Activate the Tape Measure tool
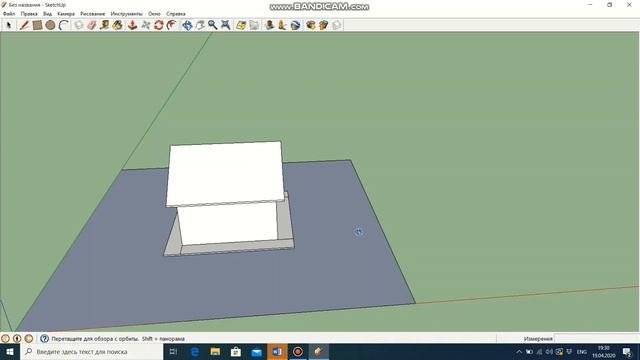This screenshot has width=640, height=360. (x=105, y=25)
